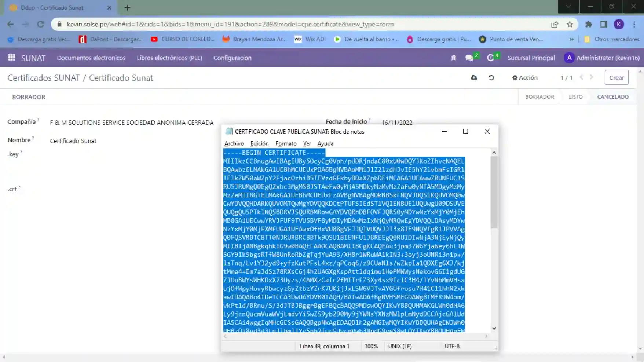This screenshot has width=644, height=362.
Task: Open the Notepad Formato menu
Action: pos(286,143)
